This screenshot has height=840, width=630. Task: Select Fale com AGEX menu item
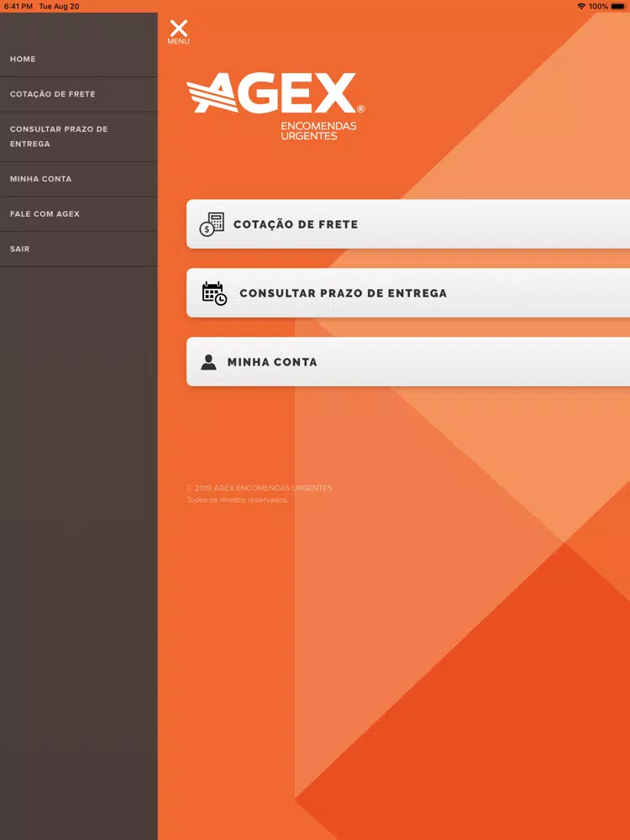(79, 213)
